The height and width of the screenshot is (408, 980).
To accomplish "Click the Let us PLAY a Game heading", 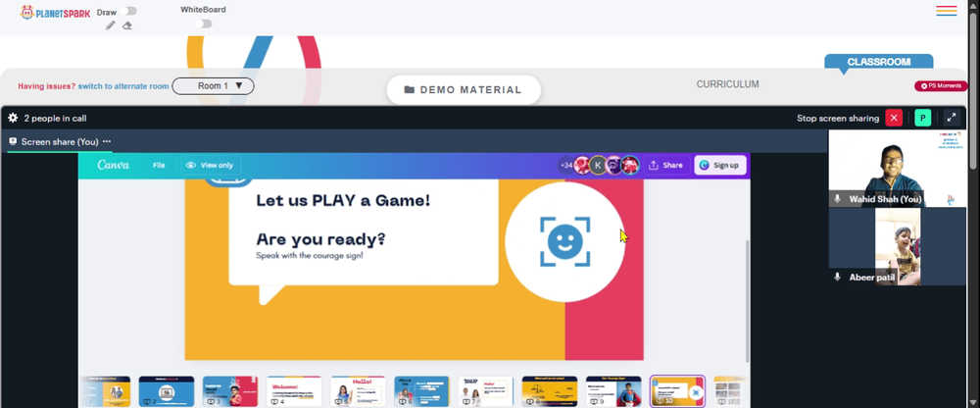I will (x=343, y=201).
